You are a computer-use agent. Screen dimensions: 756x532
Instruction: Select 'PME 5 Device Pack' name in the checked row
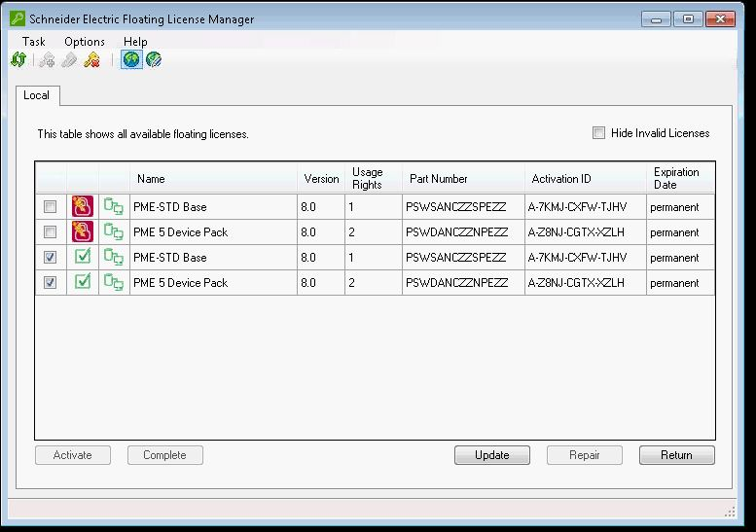pos(180,282)
